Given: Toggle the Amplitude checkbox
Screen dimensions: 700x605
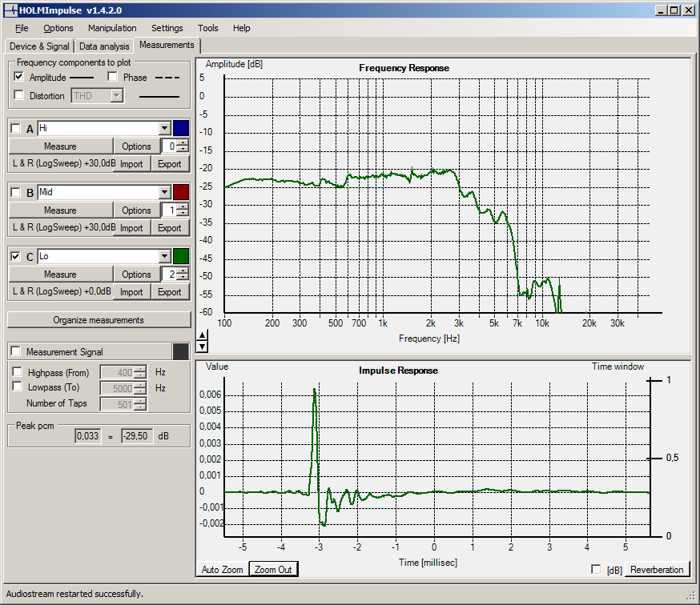Looking at the screenshot, I should [x=18, y=77].
